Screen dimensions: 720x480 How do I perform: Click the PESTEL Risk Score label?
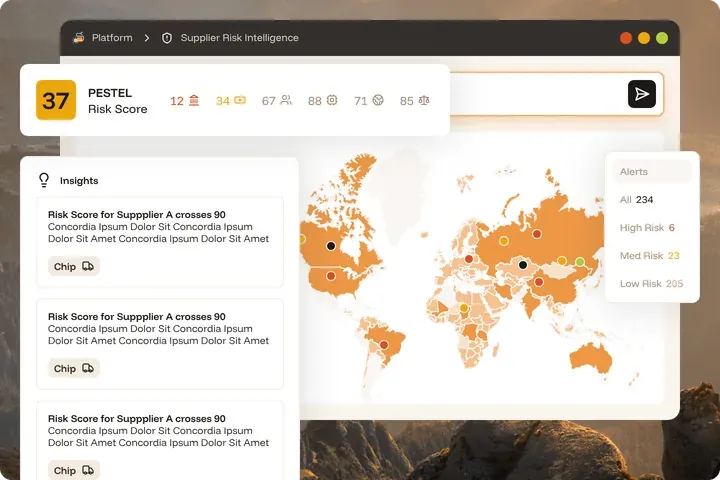pyautogui.click(x=118, y=101)
